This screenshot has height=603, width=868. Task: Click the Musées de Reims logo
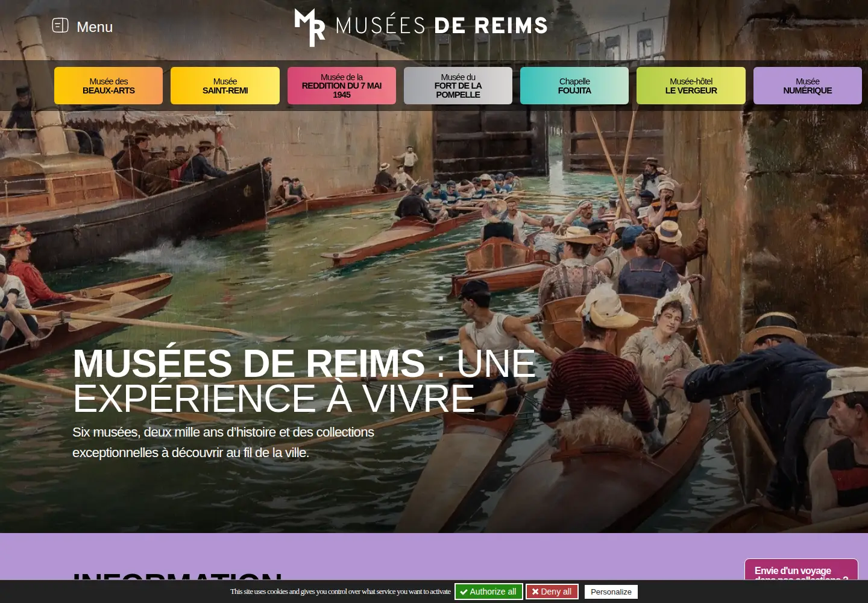coord(421,27)
